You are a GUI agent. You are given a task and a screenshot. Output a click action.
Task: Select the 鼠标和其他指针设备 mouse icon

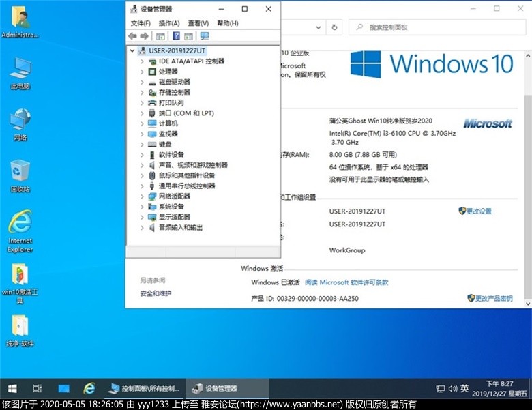pyautogui.click(x=152, y=175)
